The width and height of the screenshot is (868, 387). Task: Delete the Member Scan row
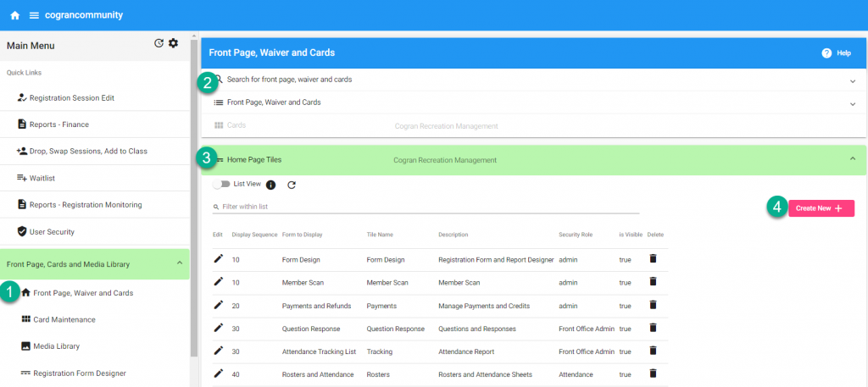[x=653, y=282]
